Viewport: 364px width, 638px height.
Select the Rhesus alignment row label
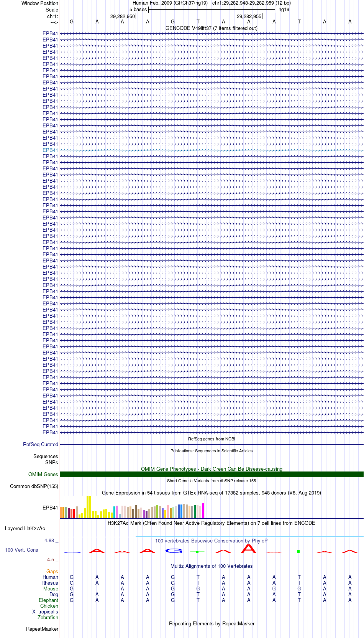(50, 583)
